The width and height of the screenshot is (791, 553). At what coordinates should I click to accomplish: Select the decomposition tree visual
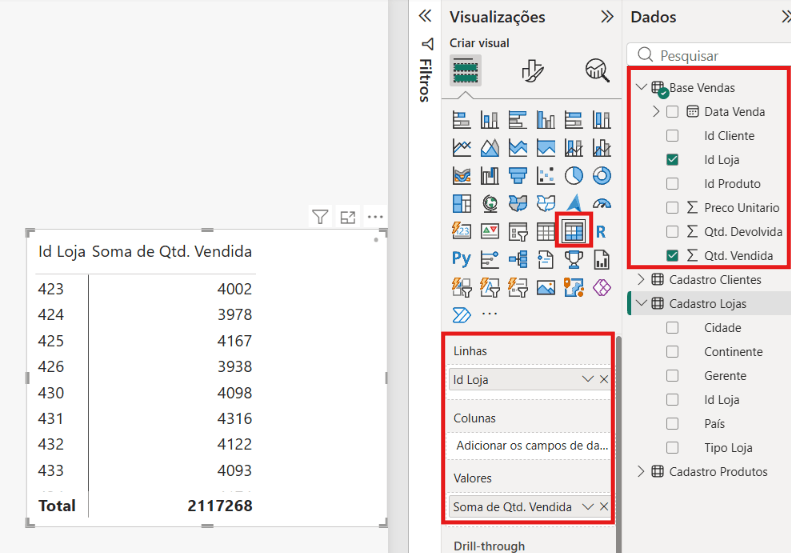click(518, 260)
